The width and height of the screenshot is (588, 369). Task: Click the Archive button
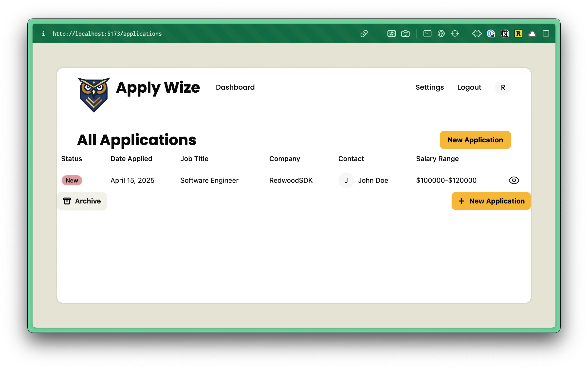coord(82,201)
